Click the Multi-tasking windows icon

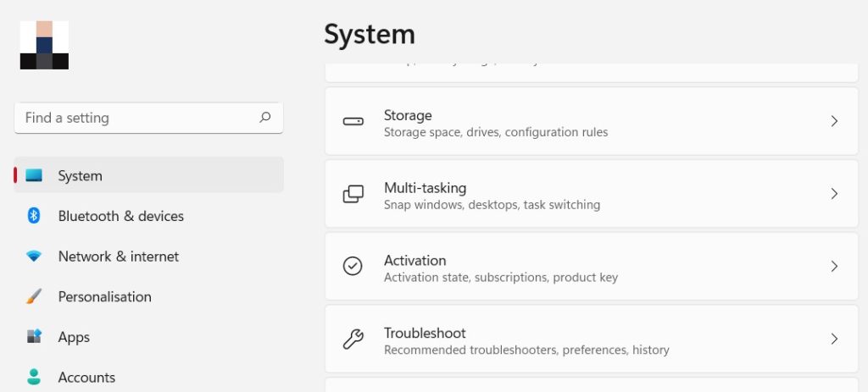353,194
